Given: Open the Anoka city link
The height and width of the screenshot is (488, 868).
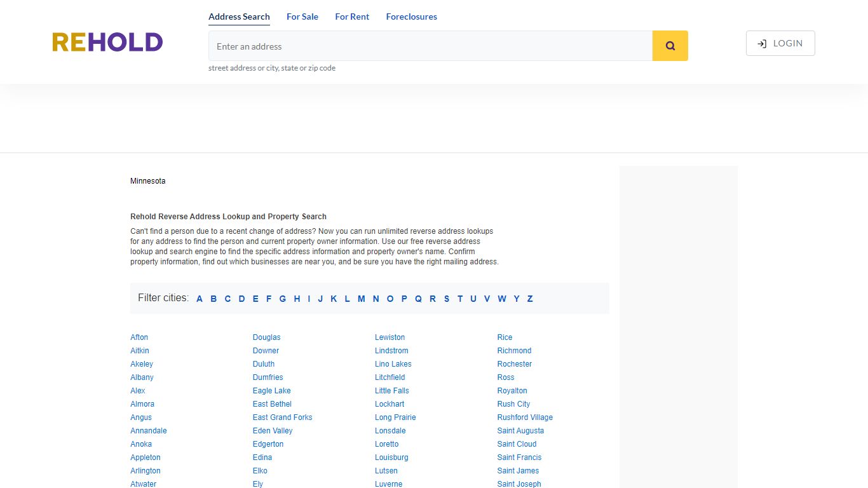Looking at the screenshot, I should (x=141, y=444).
